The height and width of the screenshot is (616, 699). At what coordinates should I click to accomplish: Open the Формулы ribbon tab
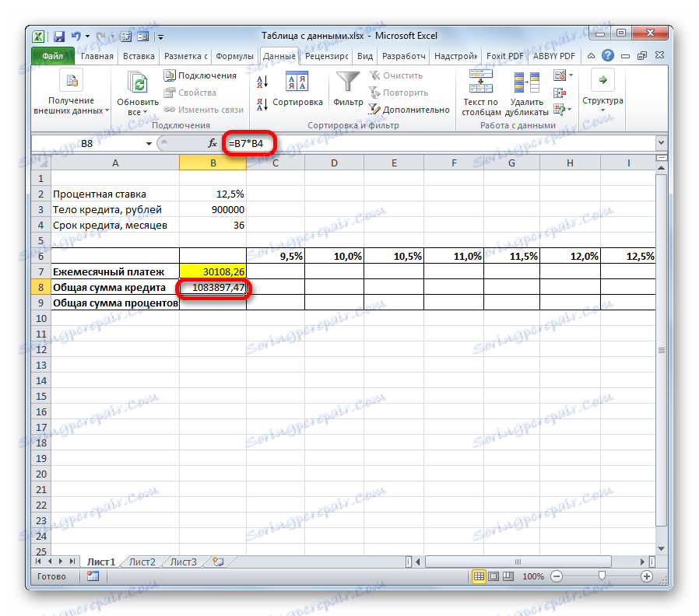(234, 56)
